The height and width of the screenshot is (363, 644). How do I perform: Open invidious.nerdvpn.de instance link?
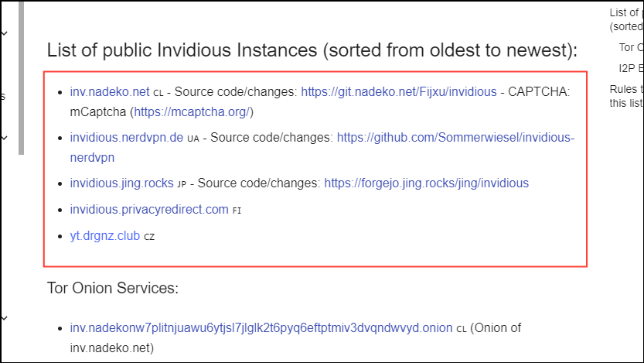(127, 137)
